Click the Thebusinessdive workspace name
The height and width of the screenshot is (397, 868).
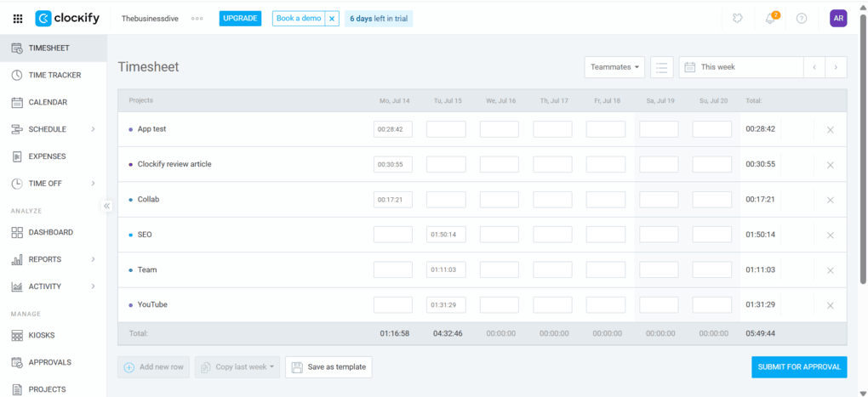tap(150, 18)
